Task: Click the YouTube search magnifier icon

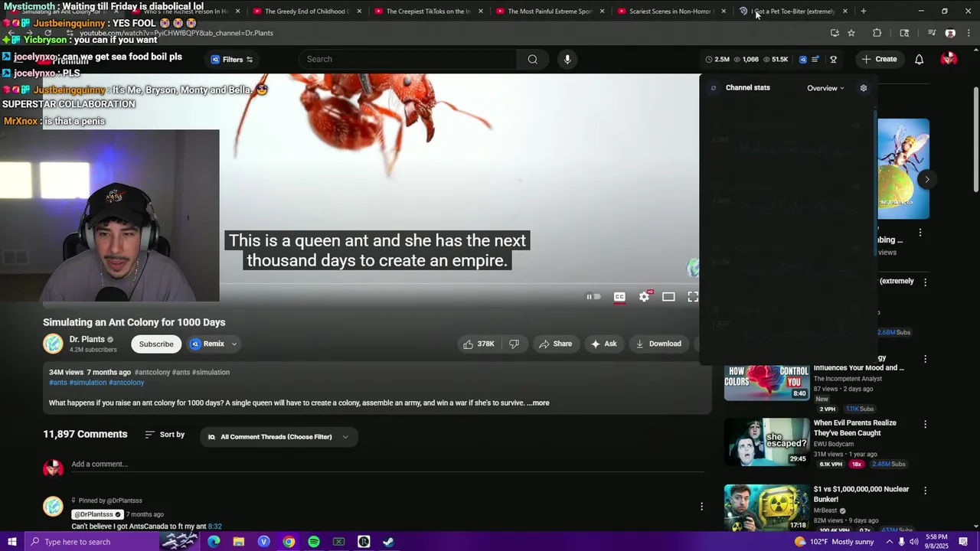Action: 532,59
